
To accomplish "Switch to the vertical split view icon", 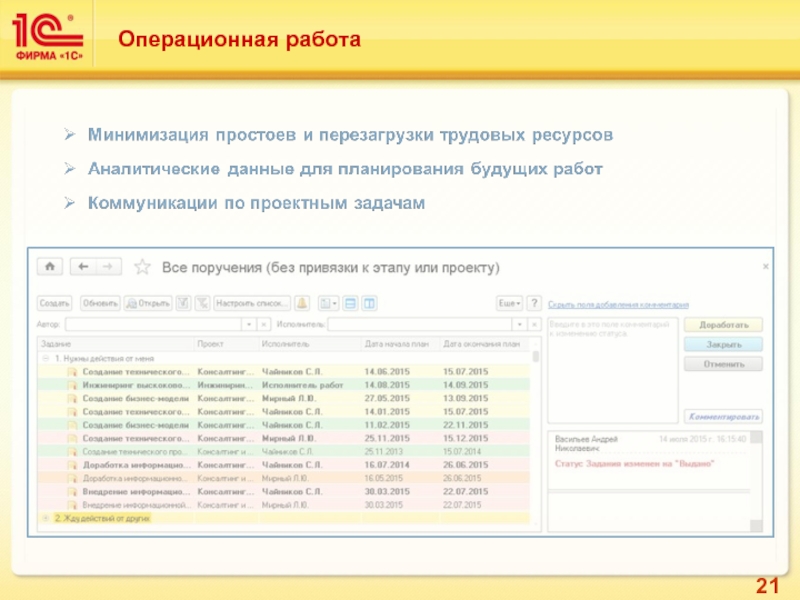I will 368,303.
